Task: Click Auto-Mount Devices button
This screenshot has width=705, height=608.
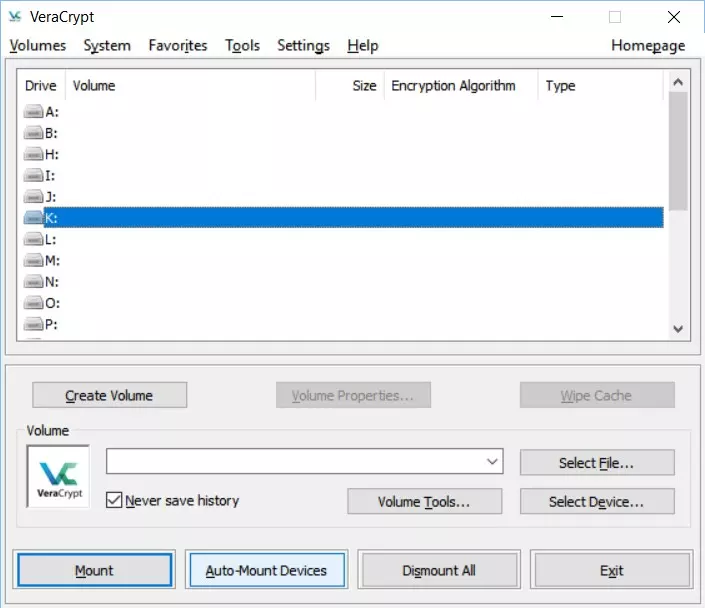Action: pyautogui.click(x=267, y=570)
